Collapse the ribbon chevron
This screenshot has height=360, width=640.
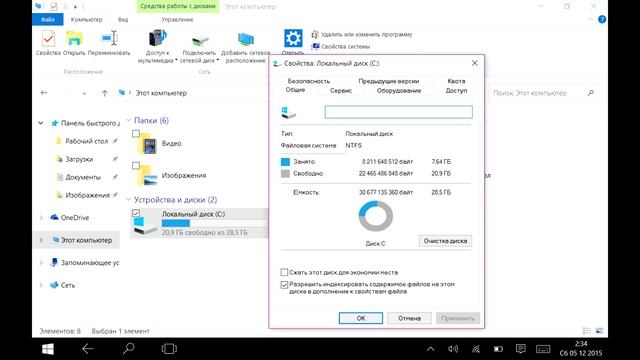tap(590, 20)
